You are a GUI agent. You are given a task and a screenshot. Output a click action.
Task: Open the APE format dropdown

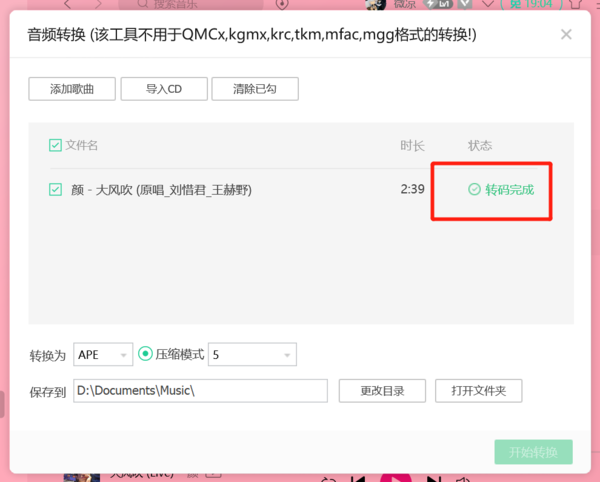pos(103,355)
